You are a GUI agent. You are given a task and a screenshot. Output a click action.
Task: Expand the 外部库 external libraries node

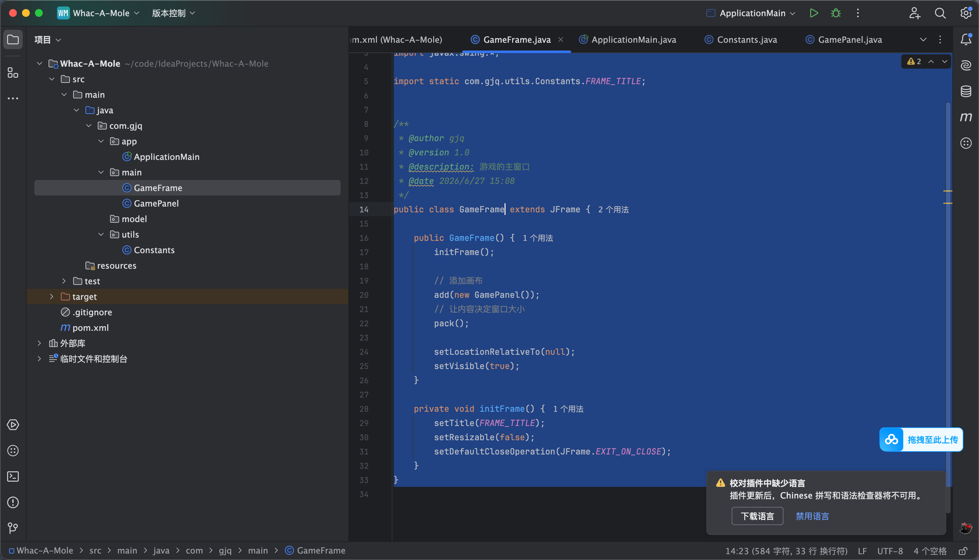[39, 343]
